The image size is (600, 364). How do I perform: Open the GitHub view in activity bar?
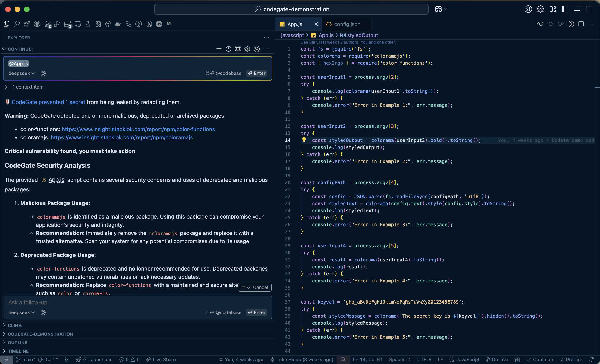click(x=37, y=24)
